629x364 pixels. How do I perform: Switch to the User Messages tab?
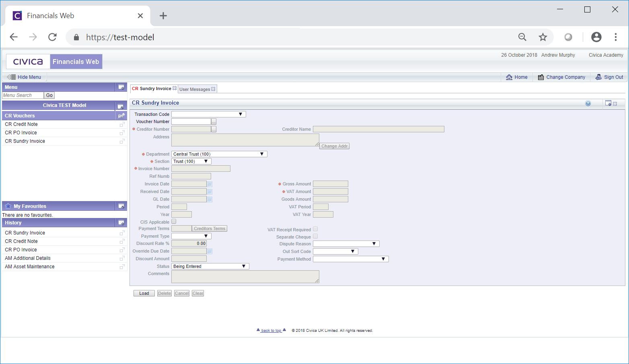coord(195,89)
